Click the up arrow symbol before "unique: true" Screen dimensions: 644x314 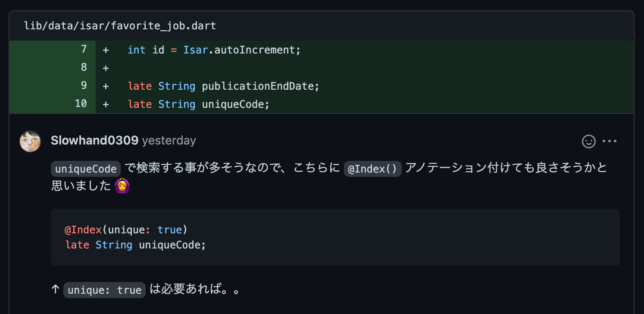[x=55, y=289]
